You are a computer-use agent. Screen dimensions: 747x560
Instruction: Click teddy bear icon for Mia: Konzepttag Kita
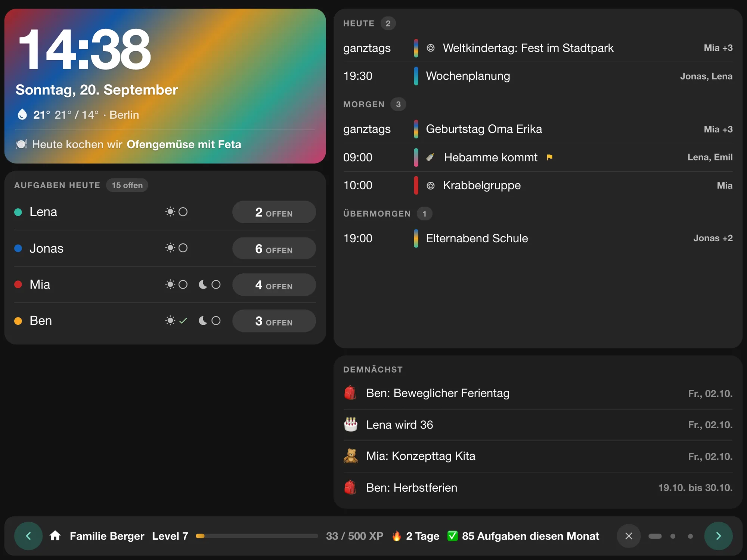coord(350,456)
